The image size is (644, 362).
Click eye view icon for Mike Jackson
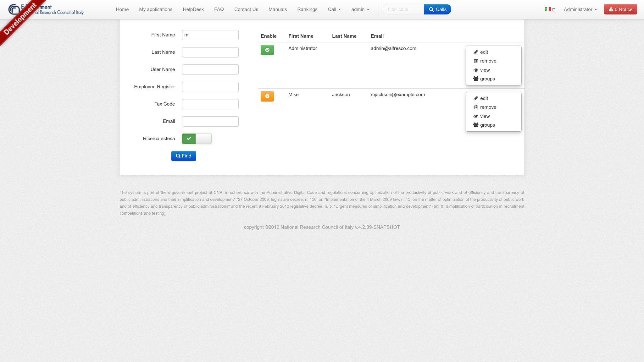click(476, 116)
